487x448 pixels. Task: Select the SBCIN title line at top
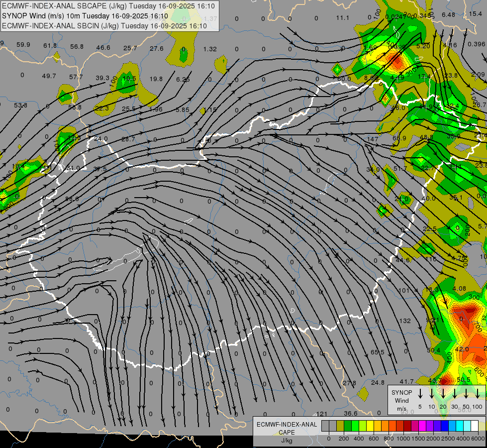(104, 26)
